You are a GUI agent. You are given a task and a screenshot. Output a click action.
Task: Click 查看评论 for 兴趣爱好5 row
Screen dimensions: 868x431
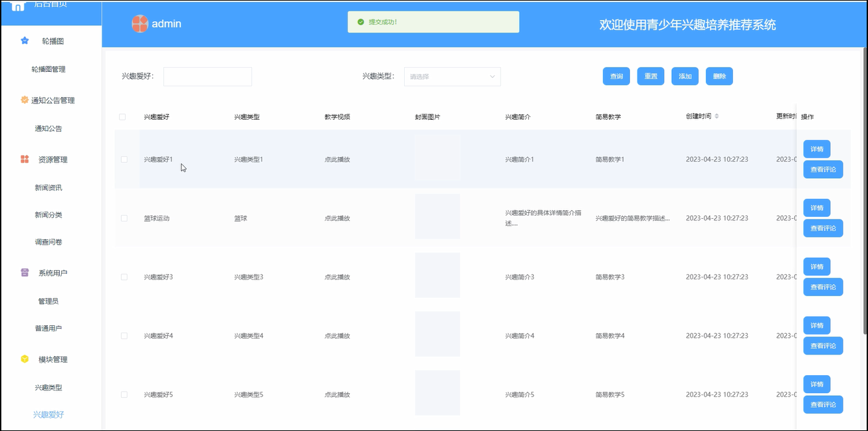[823, 404]
